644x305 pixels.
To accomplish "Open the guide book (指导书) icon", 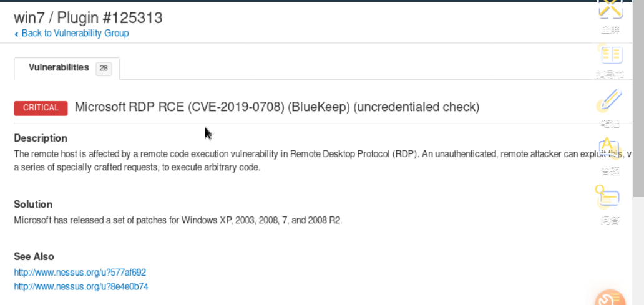I will click(x=611, y=55).
